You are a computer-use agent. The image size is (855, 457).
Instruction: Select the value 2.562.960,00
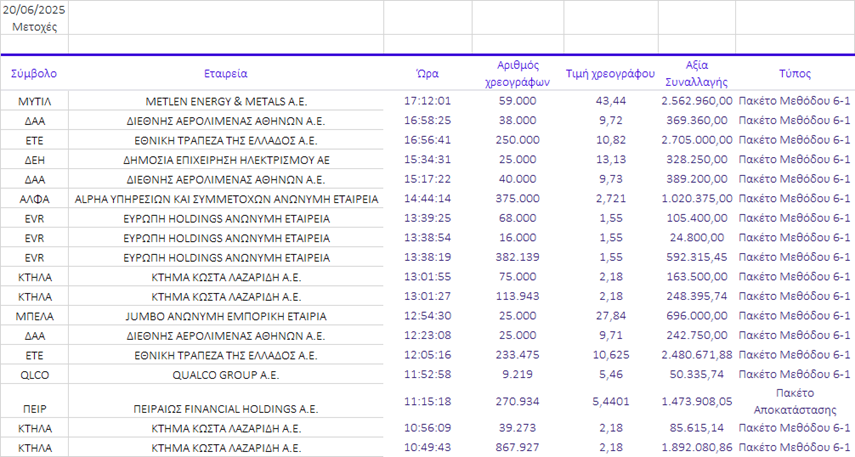[x=697, y=101]
